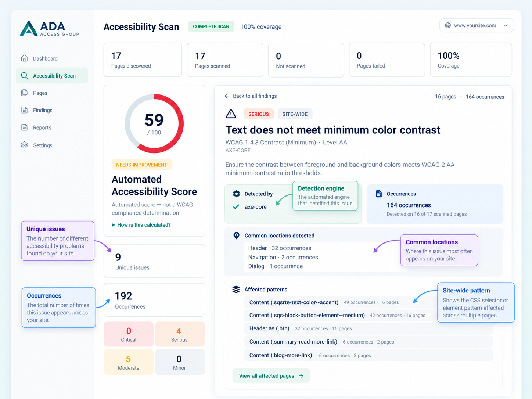Click the SITE-WIDE tag
The width and height of the screenshot is (532, 399).
click(x=295, y=114)
